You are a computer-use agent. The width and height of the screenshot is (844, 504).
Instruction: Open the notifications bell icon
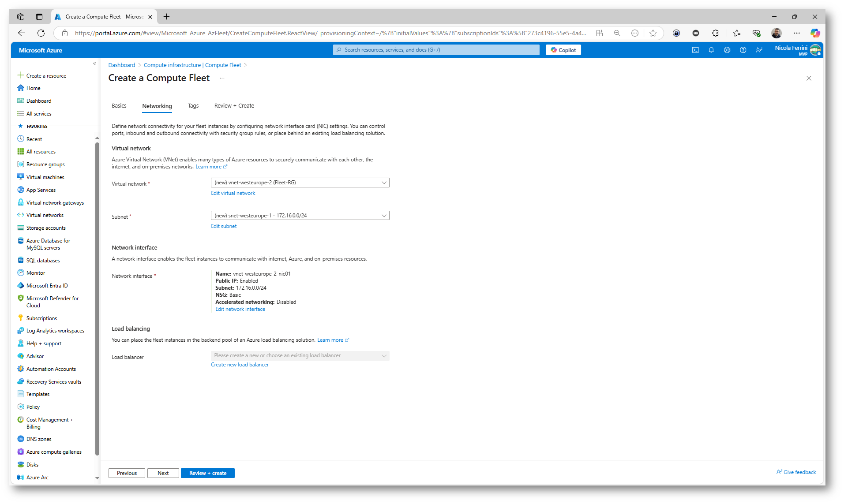[711, 50]
